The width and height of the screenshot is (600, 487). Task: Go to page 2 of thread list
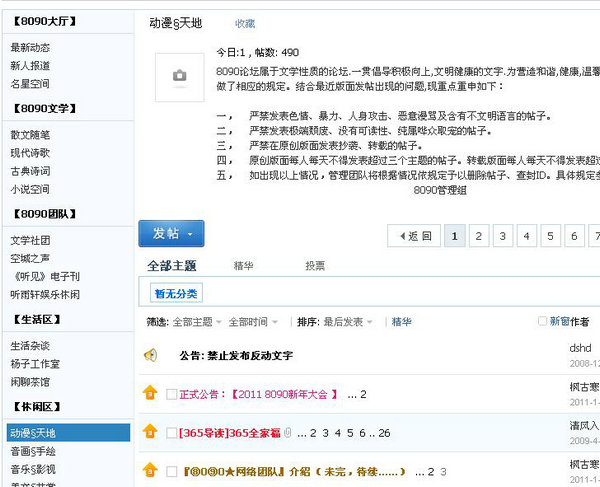pos(479,236)
